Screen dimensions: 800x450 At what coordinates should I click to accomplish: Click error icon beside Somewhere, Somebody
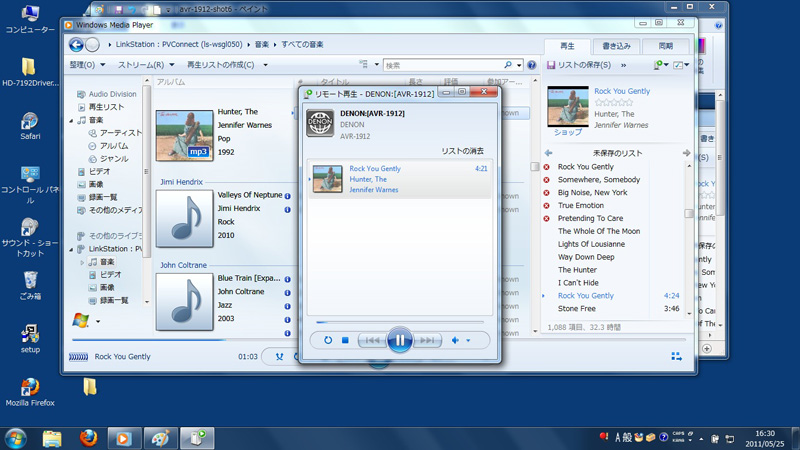[x=546, y=180]
